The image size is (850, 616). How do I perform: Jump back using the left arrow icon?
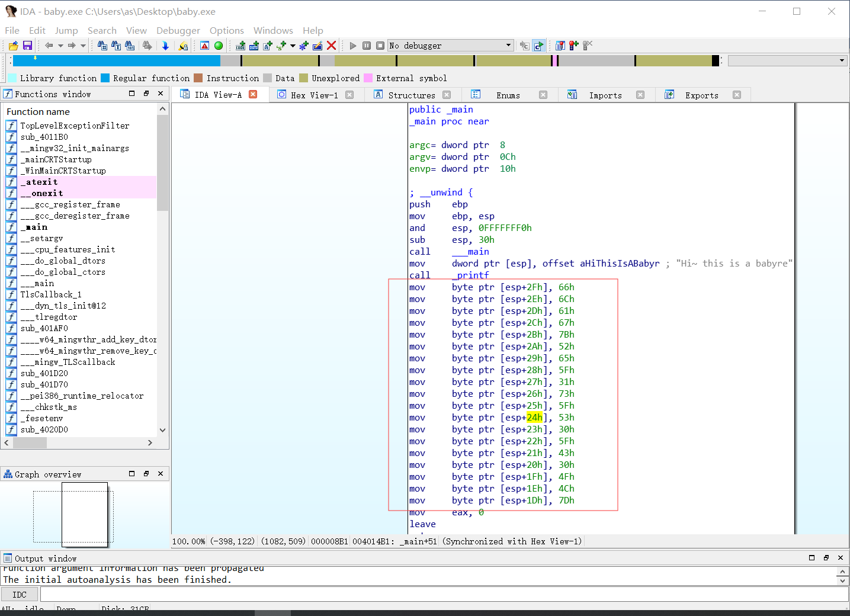[49, 45]
